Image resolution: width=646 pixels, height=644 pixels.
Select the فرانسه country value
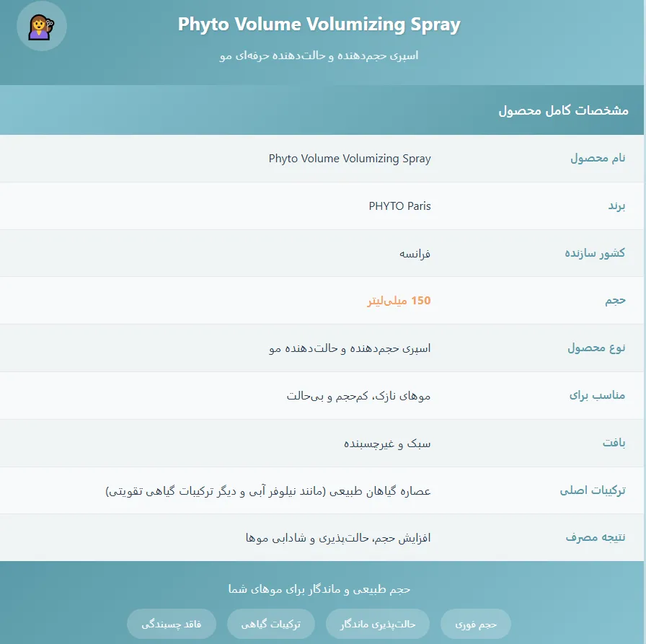(415, 253)
